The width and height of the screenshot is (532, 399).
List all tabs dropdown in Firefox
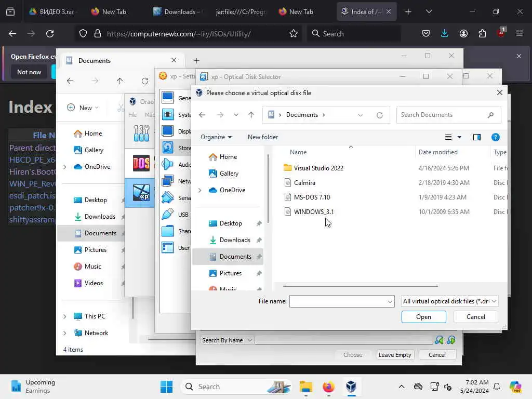pos(429,11)
